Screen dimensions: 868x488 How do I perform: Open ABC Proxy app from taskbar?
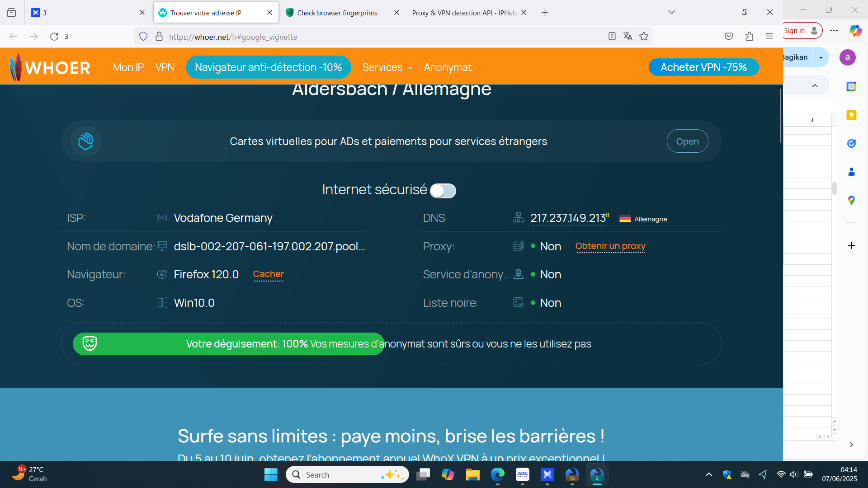coord(523,475)
